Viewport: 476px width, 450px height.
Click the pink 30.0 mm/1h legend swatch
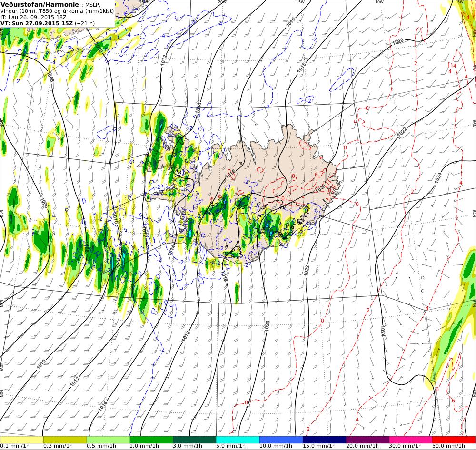point(411,440)
